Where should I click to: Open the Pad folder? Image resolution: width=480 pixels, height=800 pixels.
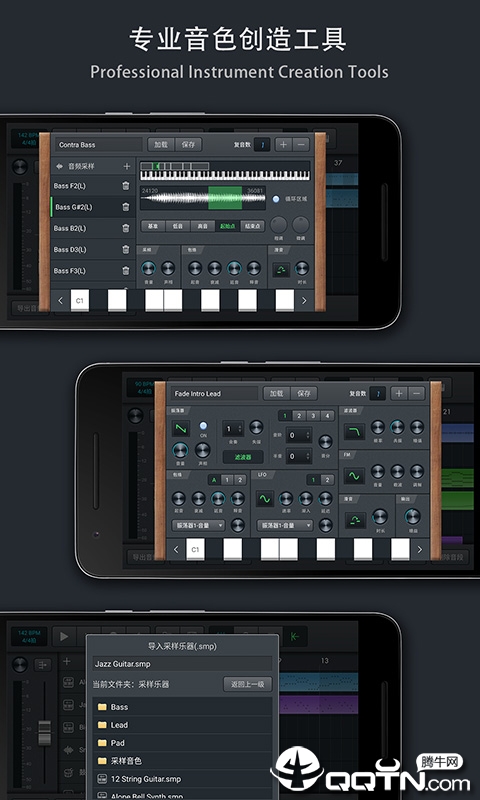182,742
